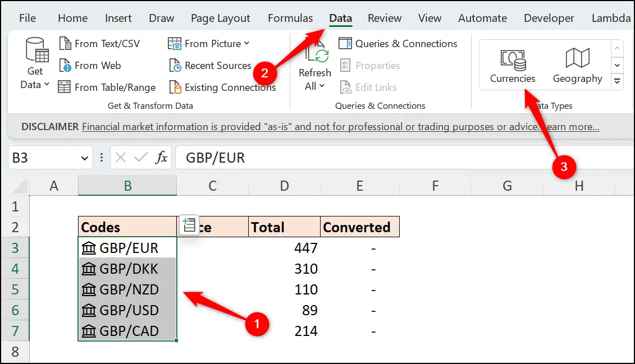This screenshot has height=364, width=635.
Task: Open the Queries & Connections pane
Action: coord(398,44)
